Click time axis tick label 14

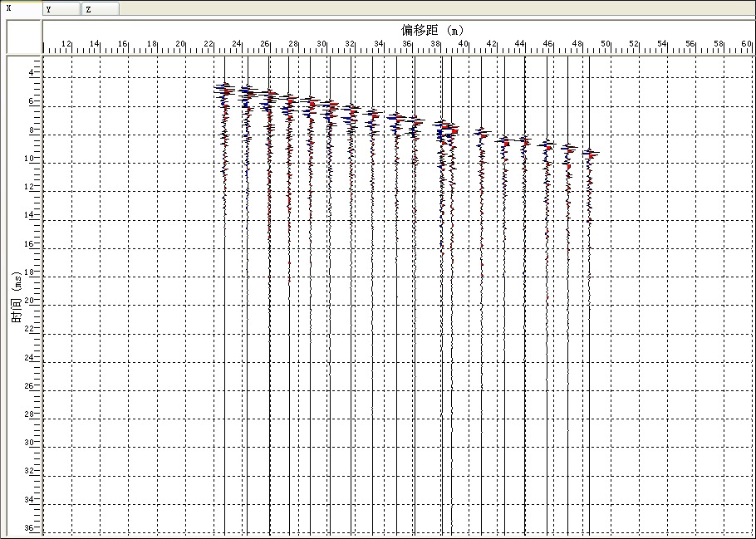click(x=29, y=215)
